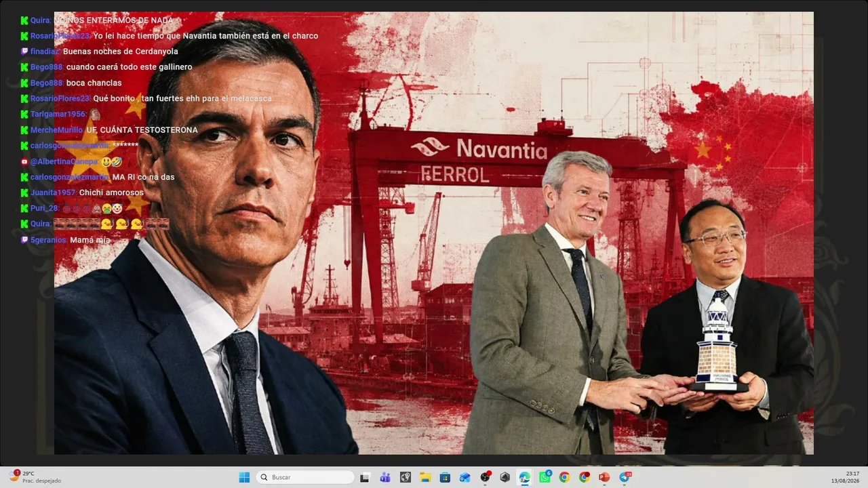Click Kick icon beside Juanita1957

tap(24, 192)
